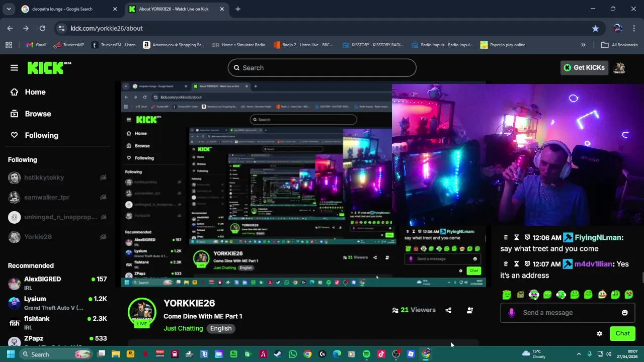Expand hidden bookmarks with double chevron

point(583,45)
